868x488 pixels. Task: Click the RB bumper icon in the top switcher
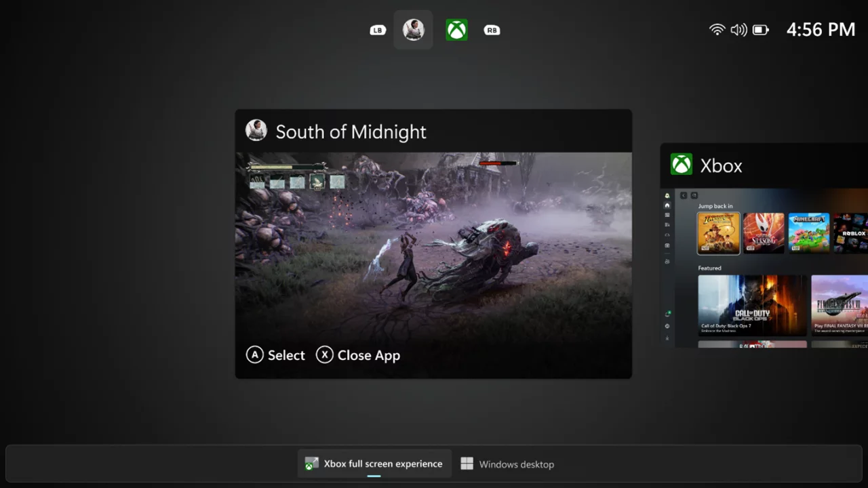[492, 30]
